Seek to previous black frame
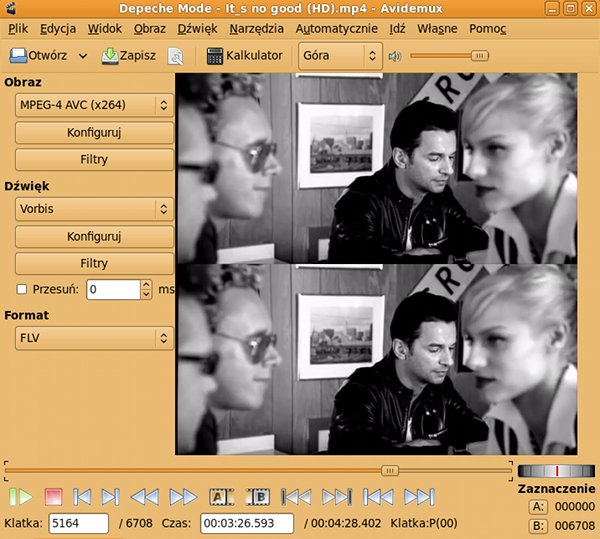 coord(296,497)
